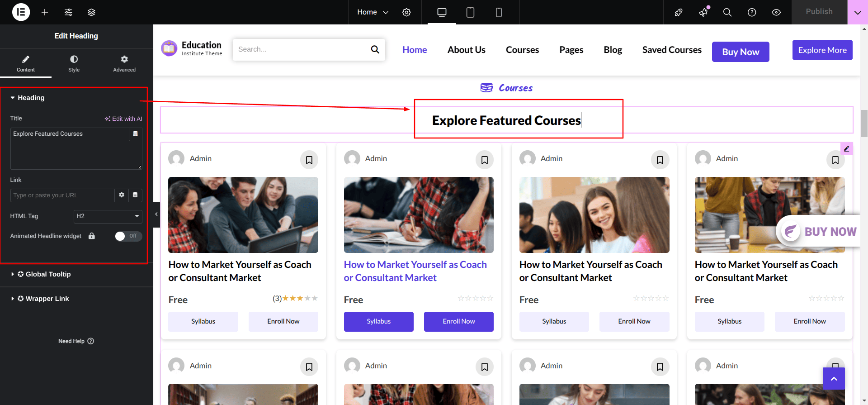868x405 pixels.
Task: Open the Structure layers icon
Action: 91,12
